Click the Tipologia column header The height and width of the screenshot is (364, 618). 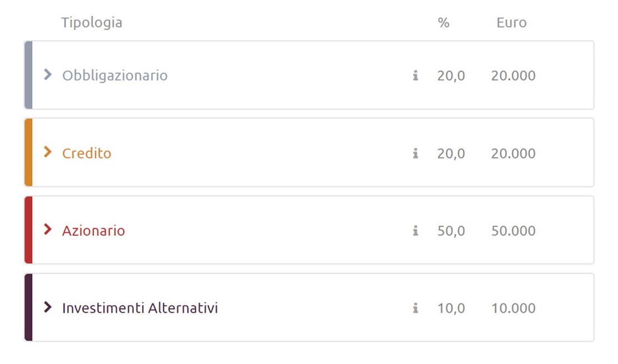point(92,23)
